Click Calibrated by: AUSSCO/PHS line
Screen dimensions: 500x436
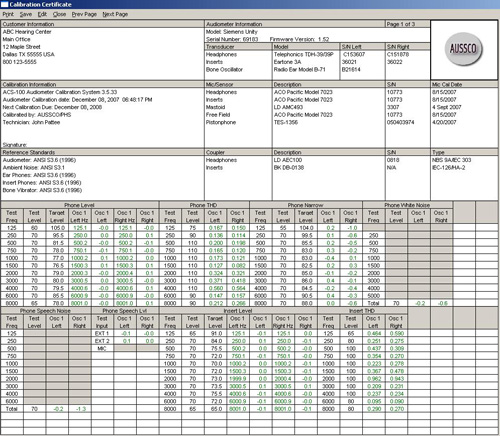pos(37,114)
